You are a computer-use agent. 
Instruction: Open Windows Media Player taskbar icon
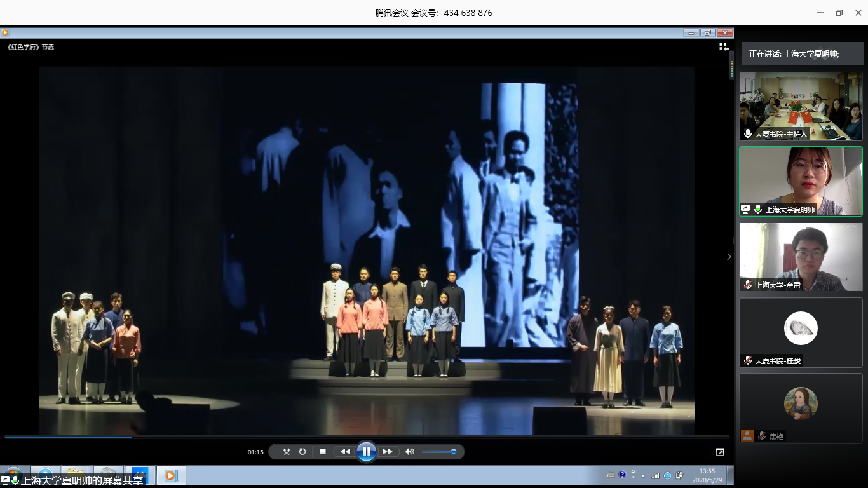coord(170,475)
